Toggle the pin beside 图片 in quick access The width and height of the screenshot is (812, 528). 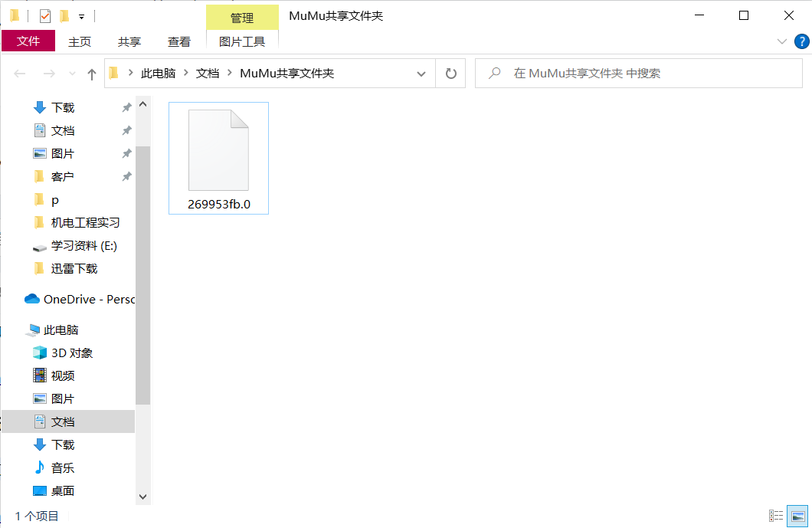click(x=126, y=154)
